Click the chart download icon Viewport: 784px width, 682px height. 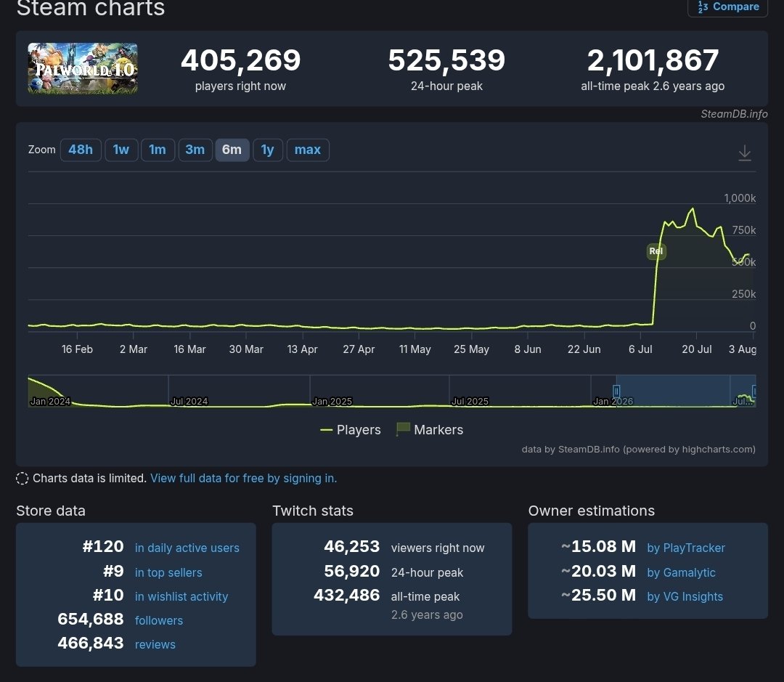pos(745,153)
